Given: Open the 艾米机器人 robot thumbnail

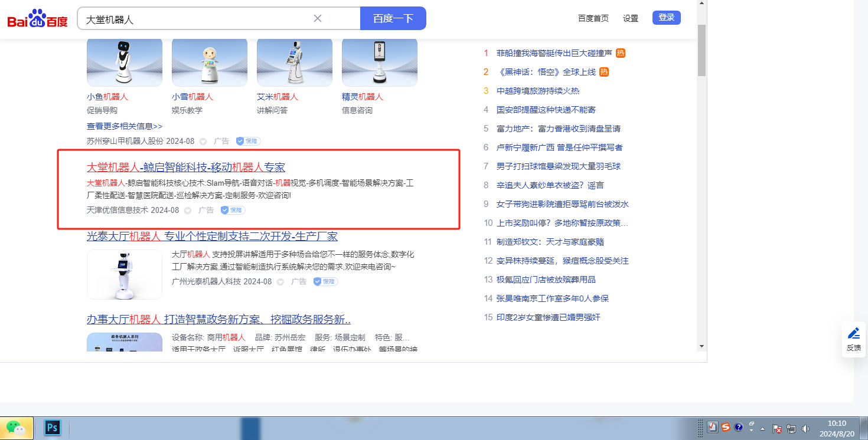Looking at the screenshot, I should 295,62.
